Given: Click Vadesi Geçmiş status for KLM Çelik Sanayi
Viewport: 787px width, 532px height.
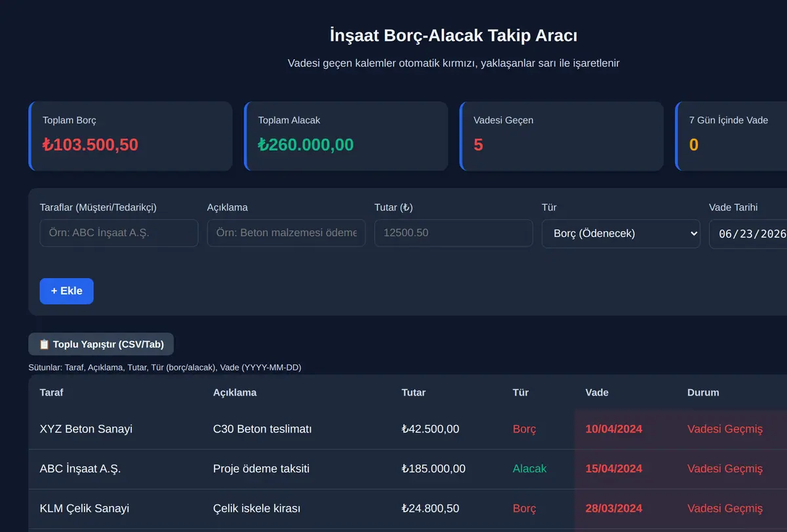Looking at the screenshot, I should click(725, 508).
